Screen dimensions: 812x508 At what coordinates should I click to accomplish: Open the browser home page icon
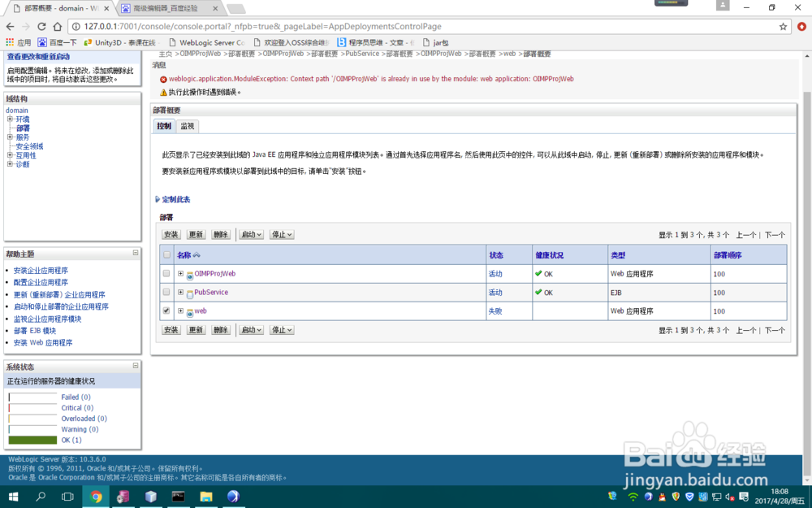coord(58,27)
